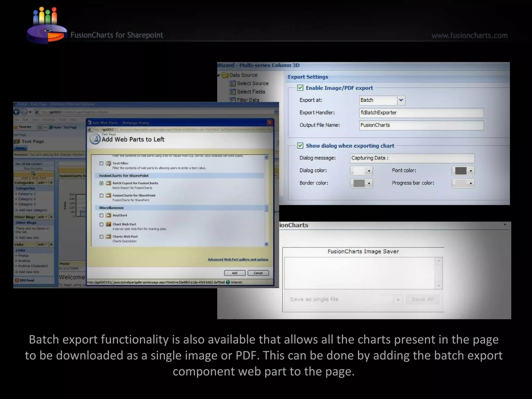Open Advanced Web Part gallery and options link

(238, 260)
